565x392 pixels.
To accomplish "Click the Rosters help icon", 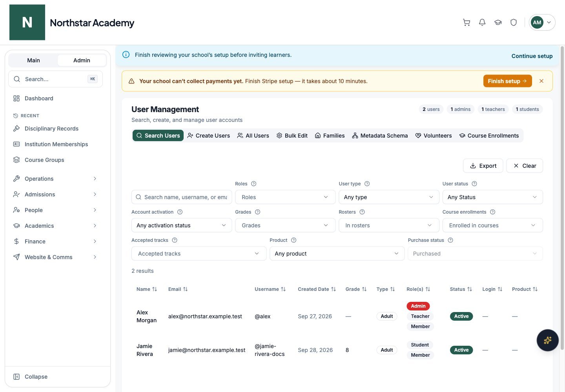I will [362, 212].
